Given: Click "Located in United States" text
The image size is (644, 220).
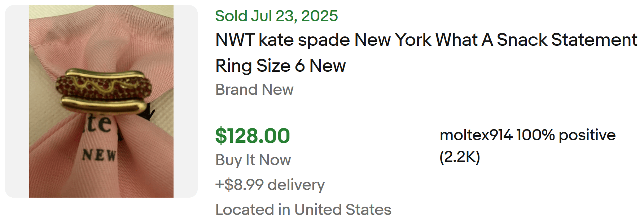Looking at the screenshot, I should tap(303, 209).
